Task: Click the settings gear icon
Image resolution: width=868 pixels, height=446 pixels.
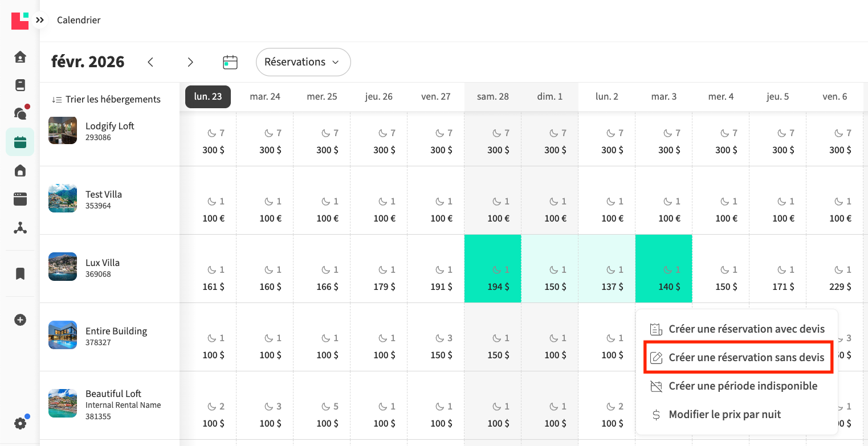Action: coord(20,423)
